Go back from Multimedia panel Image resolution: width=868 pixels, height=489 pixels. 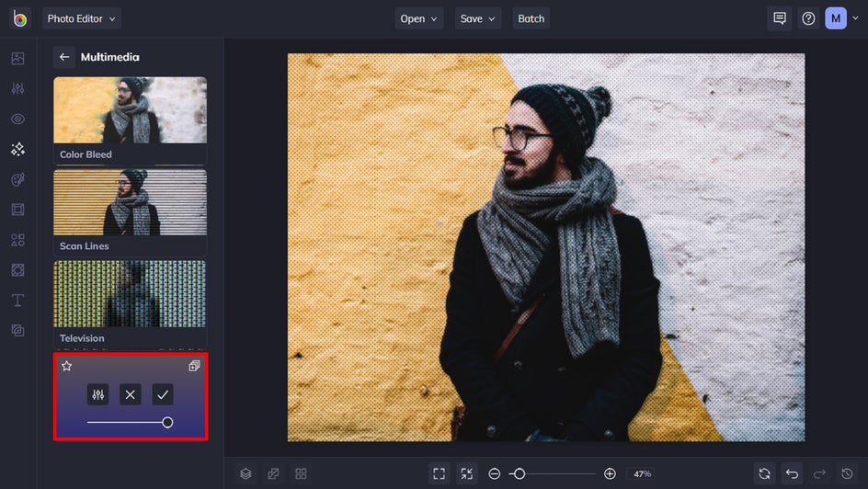point(64,57)
